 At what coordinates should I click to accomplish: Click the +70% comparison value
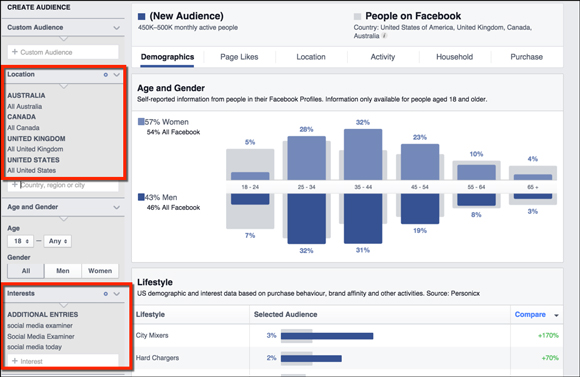(550, 358)
